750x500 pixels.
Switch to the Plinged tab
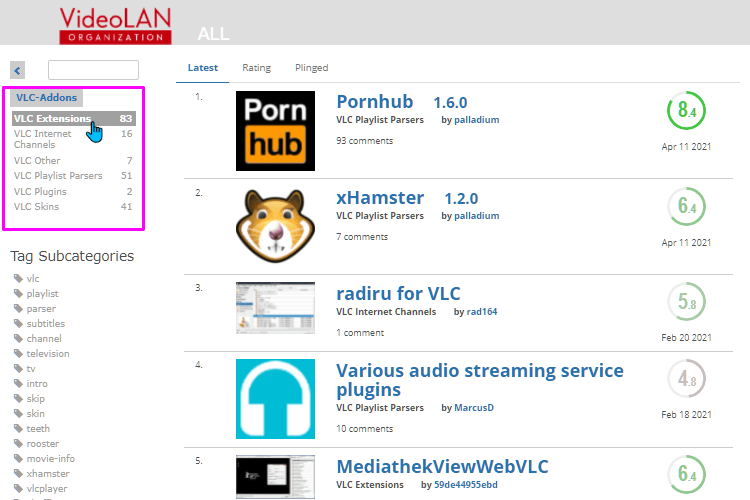coord(311,68)
